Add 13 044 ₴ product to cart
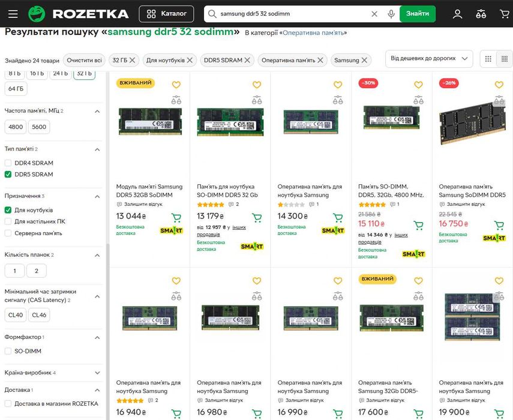513x420 pixels. tap(176, 218)
